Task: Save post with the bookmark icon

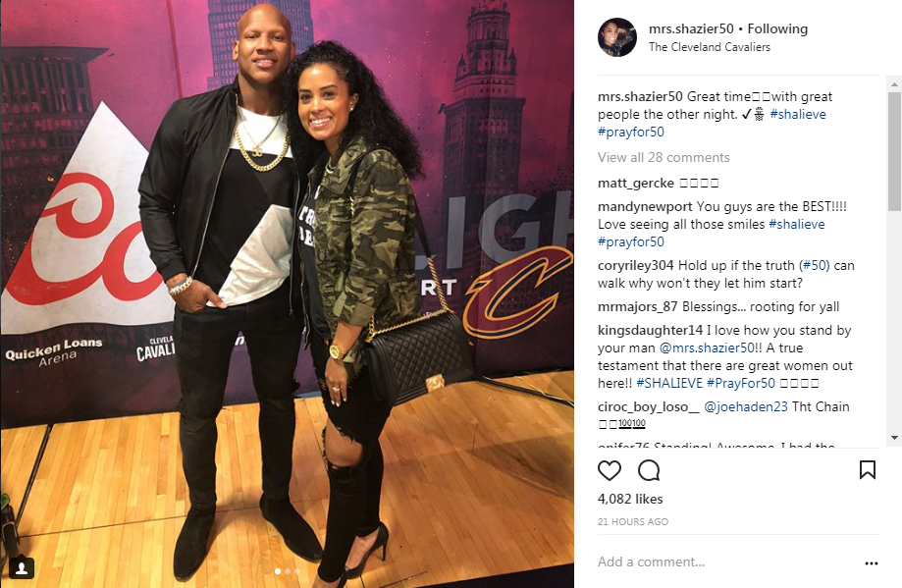Action: click(868, 470)
